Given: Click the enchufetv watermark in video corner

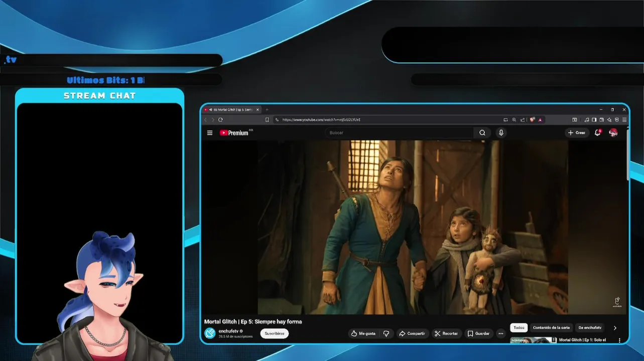Looking at the screenshot, I should coord(617,302).
